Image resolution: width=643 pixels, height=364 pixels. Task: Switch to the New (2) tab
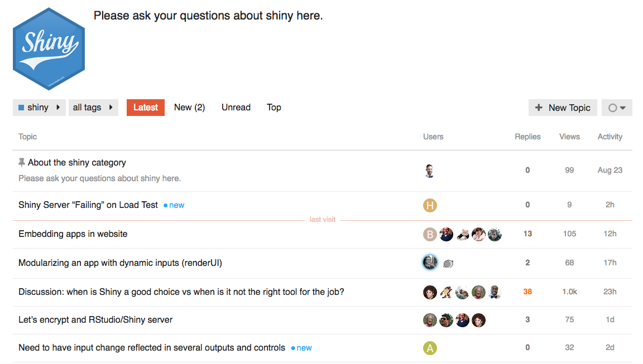pos(189,107)
